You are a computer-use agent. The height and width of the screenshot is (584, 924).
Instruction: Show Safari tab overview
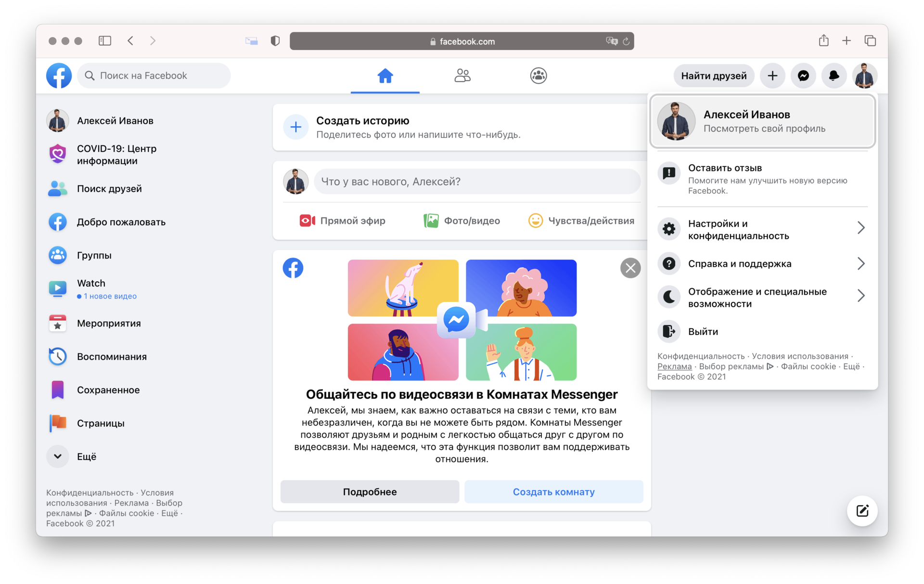coord(870,41)
